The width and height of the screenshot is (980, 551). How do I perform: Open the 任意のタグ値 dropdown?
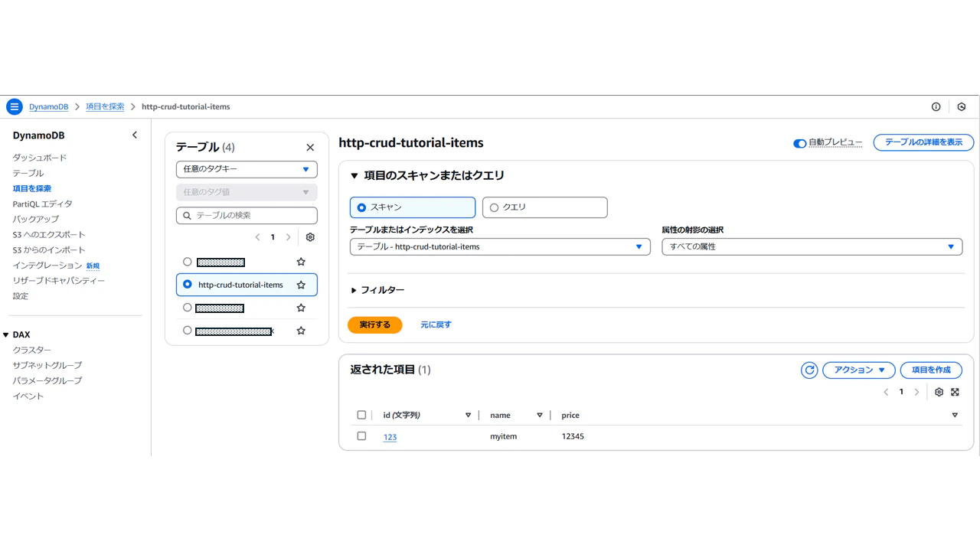(247, 193)
